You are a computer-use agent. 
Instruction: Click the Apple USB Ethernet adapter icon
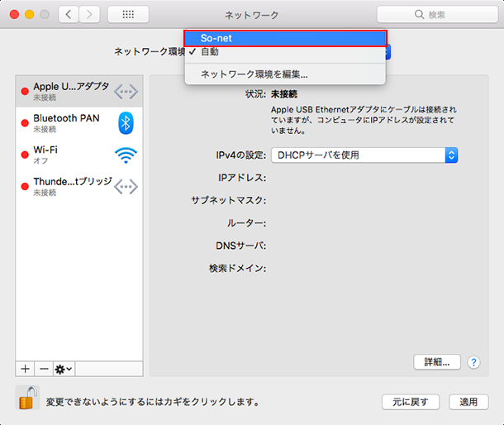point(126,91)
